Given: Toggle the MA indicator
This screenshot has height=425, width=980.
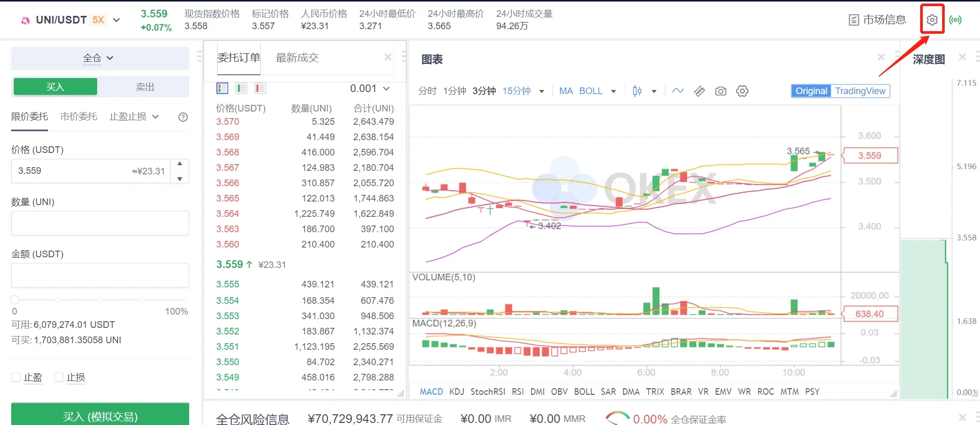Looking at the screenshot, I should (x=566, y=91).
